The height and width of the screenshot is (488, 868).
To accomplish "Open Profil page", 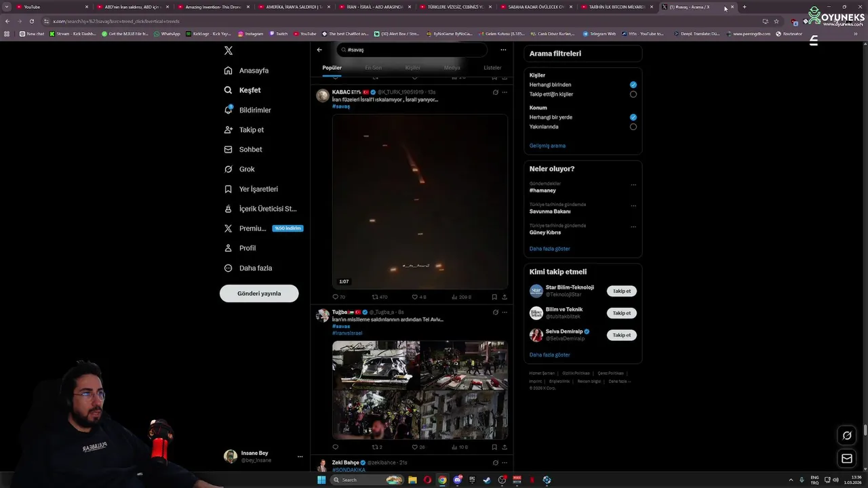I will pyautogui.click(x=240, y=248).
